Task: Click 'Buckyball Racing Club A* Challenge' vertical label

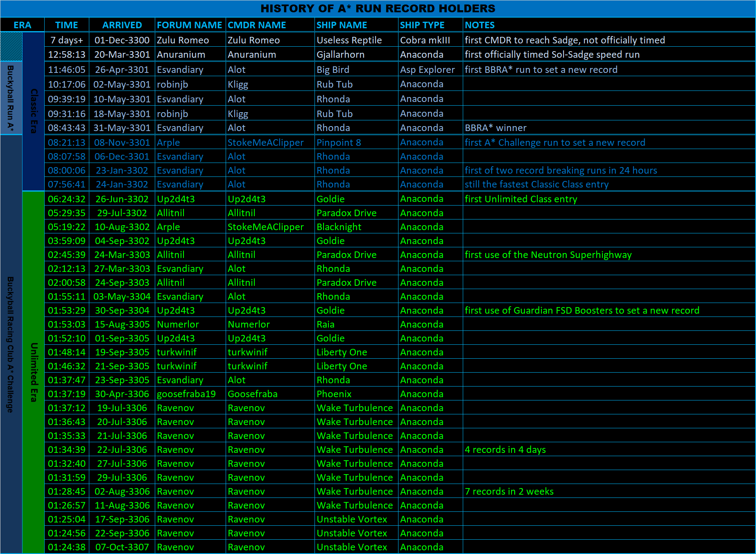Action: (x=11, y=344)
